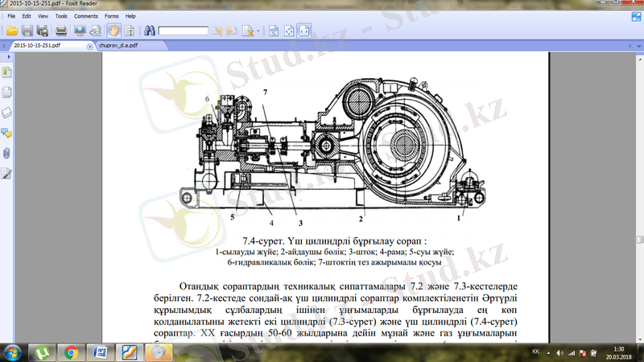Show hidden system tray icons
The height and width of the screenshot is (362, 644).
pyautogui.click(x=550, y=352)
